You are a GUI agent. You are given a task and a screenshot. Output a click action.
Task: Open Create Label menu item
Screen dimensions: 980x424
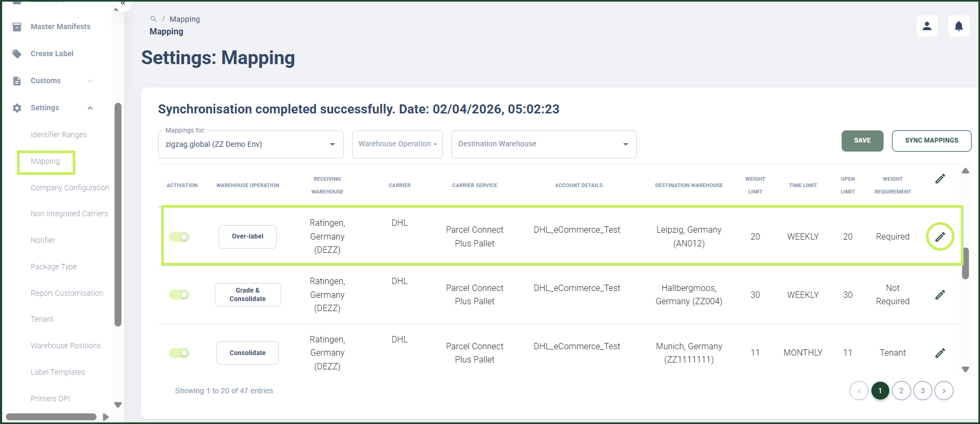(x=52, y=54)
